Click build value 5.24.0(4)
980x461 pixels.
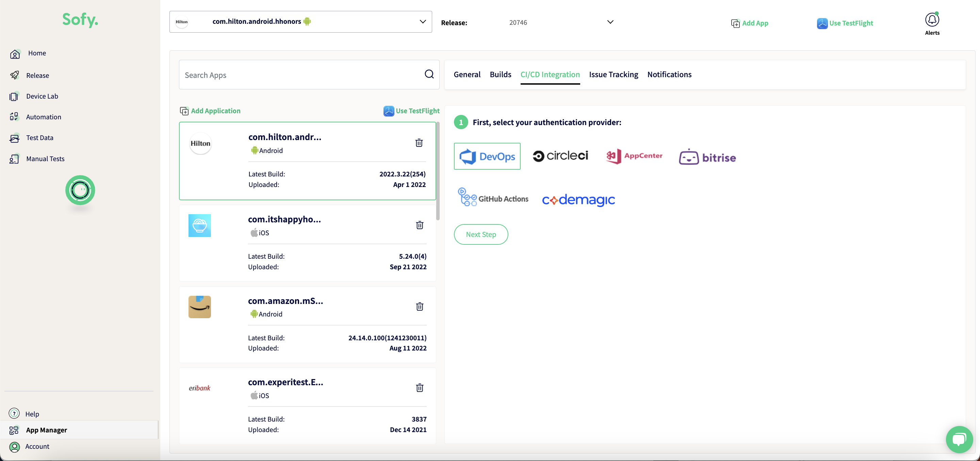coord(412,257)
